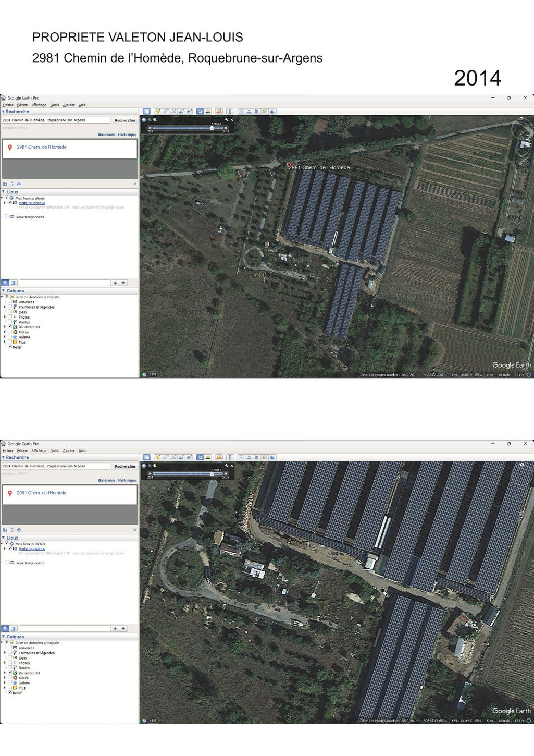Sunlight icon in 401 m altitude window
The height and width of the screenshot is (756, 534).
[x=208, y=112]
